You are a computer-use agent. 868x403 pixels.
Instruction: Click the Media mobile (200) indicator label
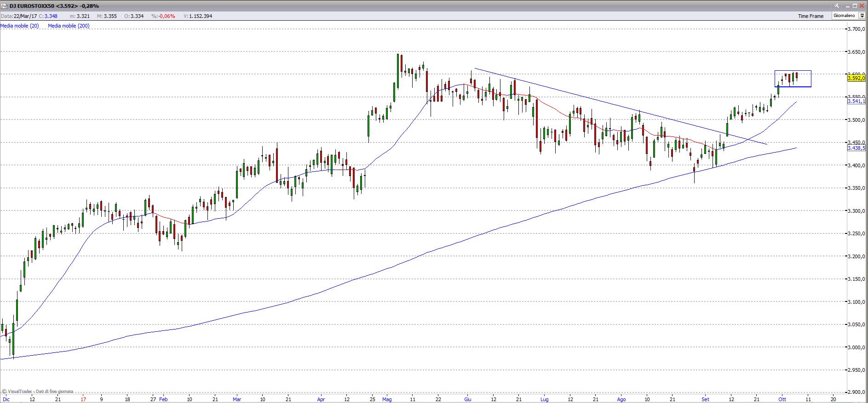click(x=69, y=26)
